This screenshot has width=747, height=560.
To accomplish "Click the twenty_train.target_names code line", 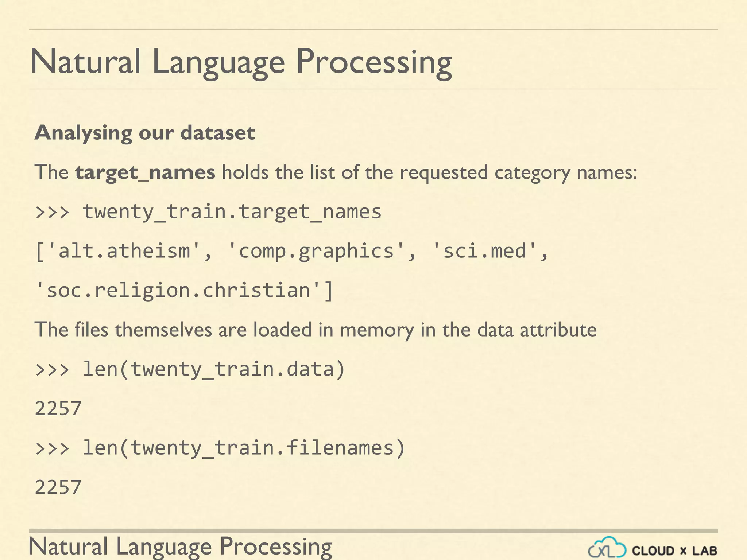I will pyautogui.click(x=232, y=212).
